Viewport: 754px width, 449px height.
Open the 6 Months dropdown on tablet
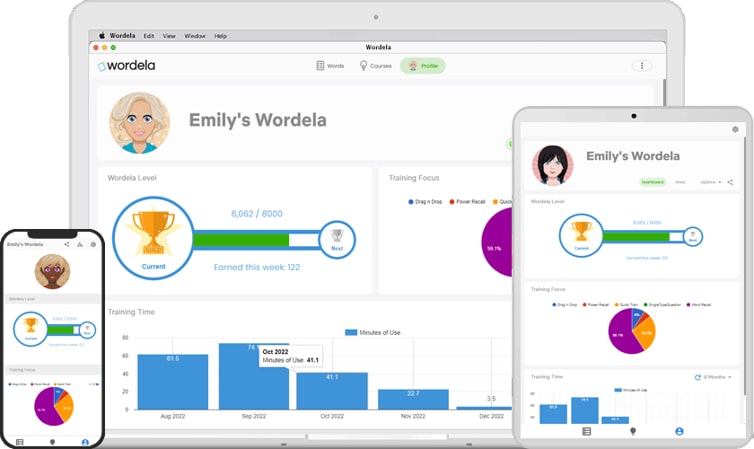717,377
